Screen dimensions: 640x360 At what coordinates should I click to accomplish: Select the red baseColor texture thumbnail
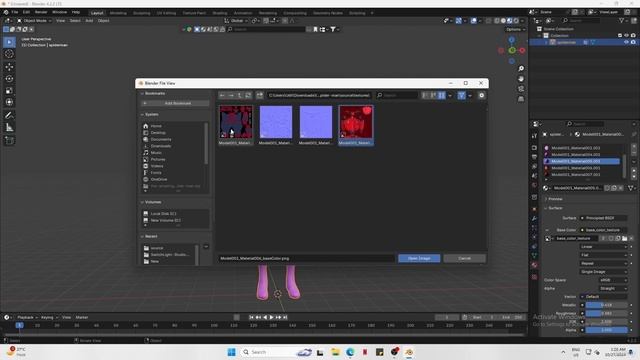[356, 125]
